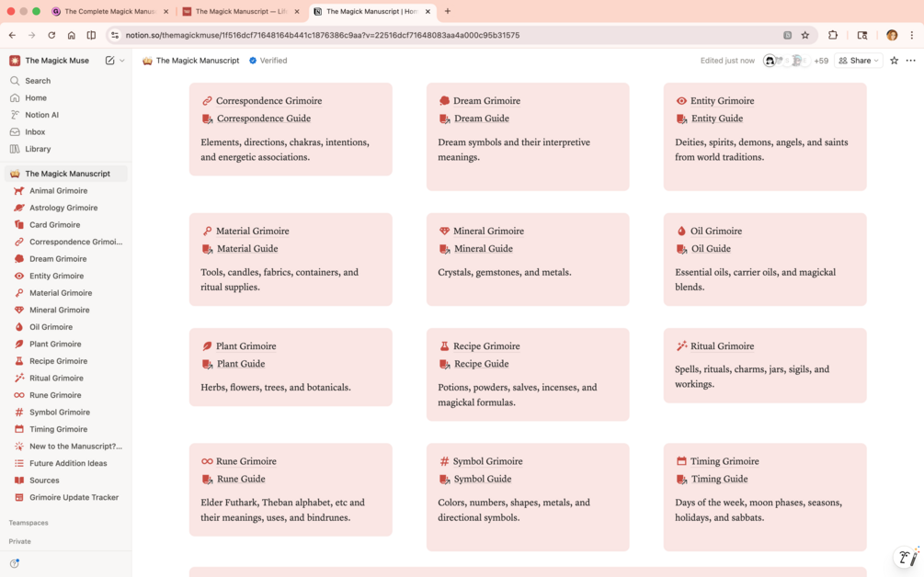The image size is (924, 577).
Task: View page collaborators avatars
Action: [795, 61]
